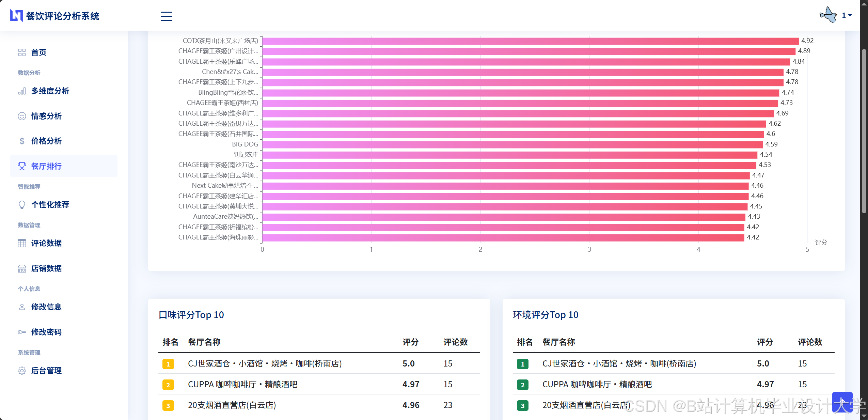Click the home grid icon

pyautogui.click(x=22, y=52)
